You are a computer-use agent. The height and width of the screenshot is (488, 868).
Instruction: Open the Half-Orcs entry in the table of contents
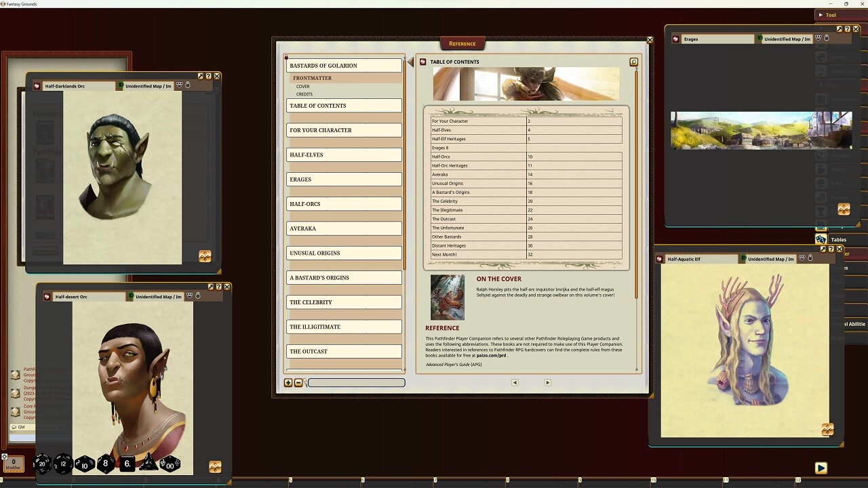click(443, 157)
